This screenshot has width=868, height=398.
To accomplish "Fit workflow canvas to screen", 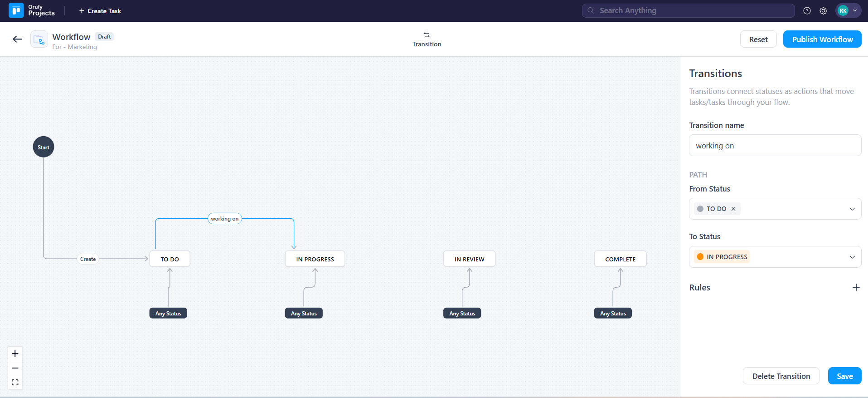I will 15,383.
